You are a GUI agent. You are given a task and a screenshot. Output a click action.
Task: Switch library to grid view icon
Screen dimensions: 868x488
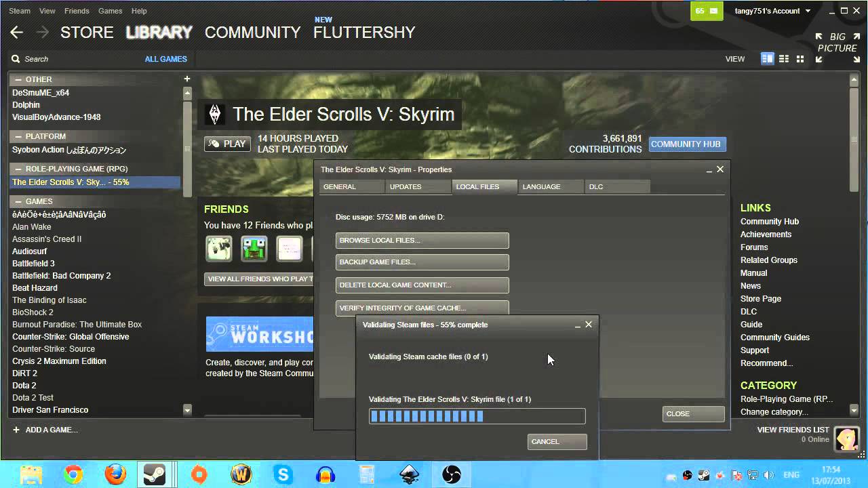pyautogui.click(x=800, y=59)
